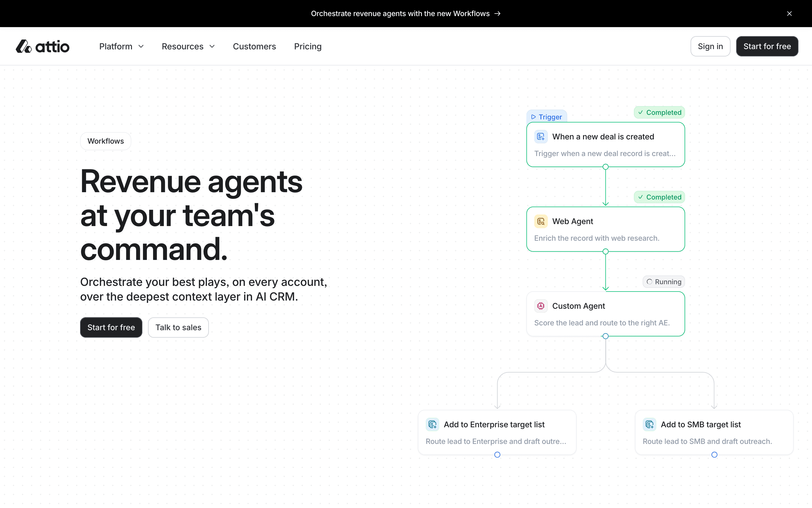
Task: Click the Running spinner icon
Action: (x=650, y=282)
